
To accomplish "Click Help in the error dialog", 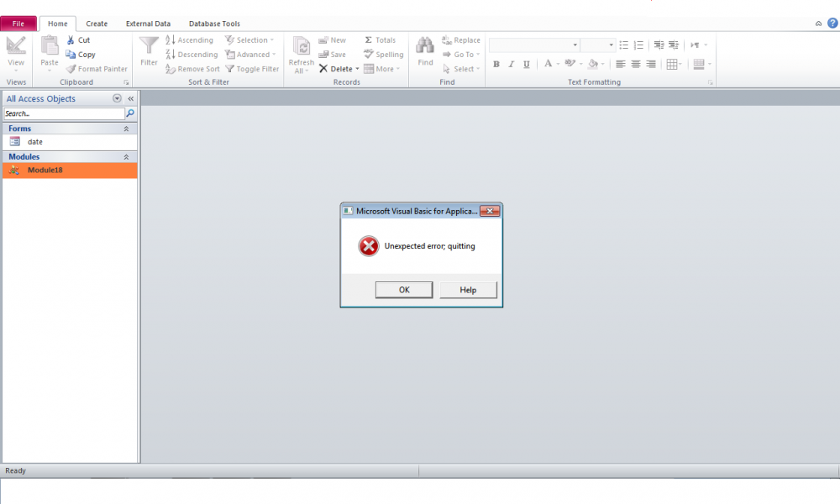I will tap(468, 290).
